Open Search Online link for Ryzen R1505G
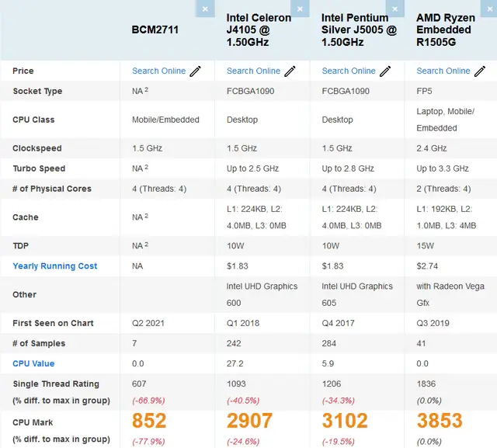 click(443, 71)
